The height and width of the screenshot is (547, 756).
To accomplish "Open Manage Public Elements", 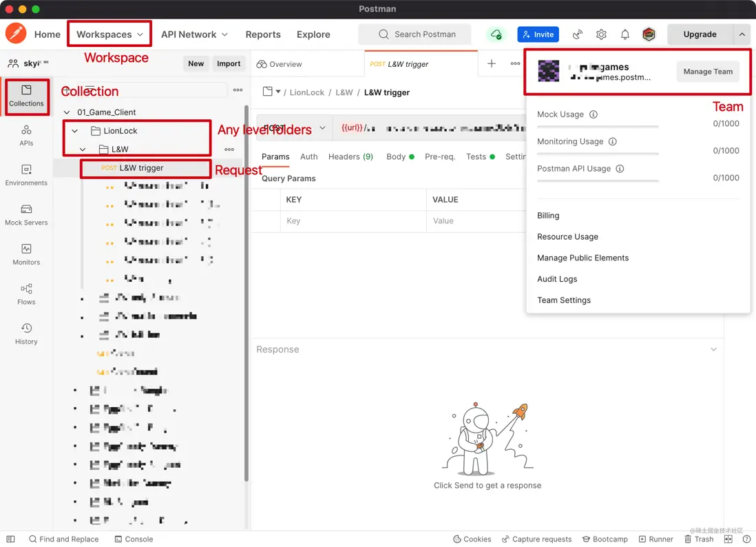I will coord(583,258).
